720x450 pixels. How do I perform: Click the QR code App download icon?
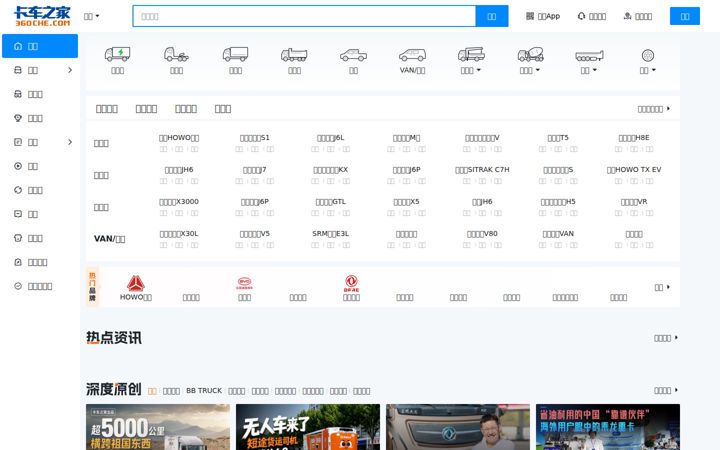click(530, 16)
